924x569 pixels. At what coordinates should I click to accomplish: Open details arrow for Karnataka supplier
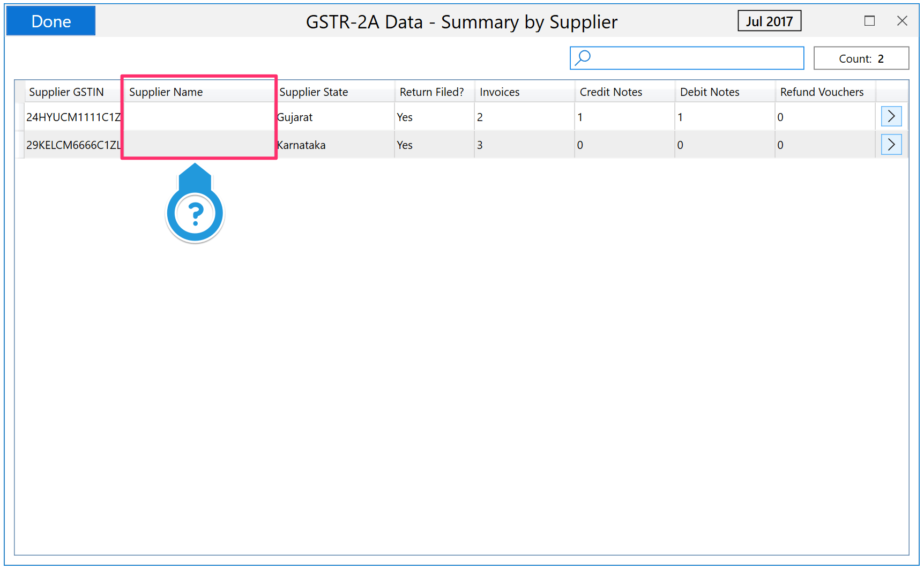click(x=891, y=145)
